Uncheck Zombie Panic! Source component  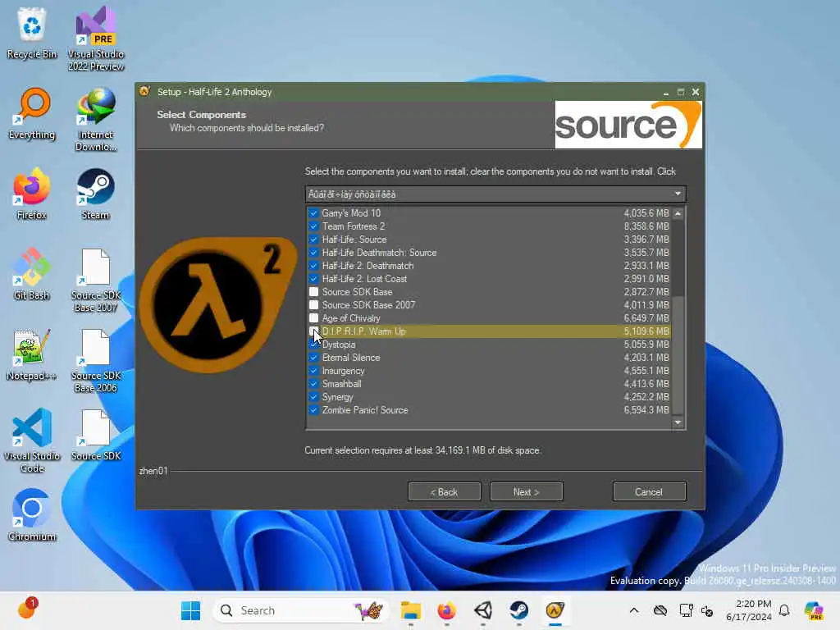pos(314,410)
